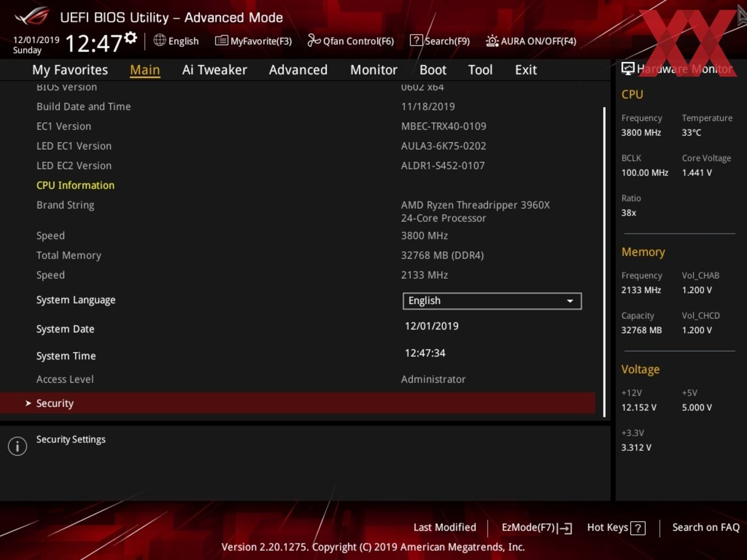Click the Security Settings description text
This screenshot has height=560, width=747.
(71, 440)
